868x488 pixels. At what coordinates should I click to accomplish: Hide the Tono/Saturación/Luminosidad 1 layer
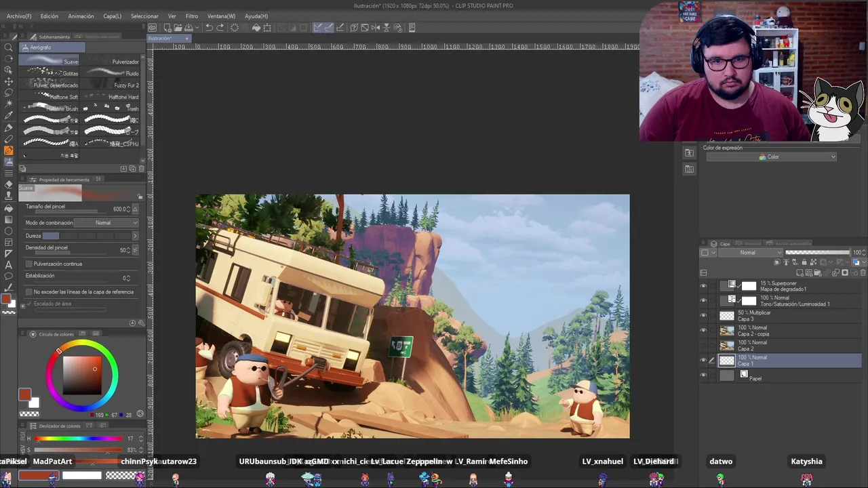point(703,300)
